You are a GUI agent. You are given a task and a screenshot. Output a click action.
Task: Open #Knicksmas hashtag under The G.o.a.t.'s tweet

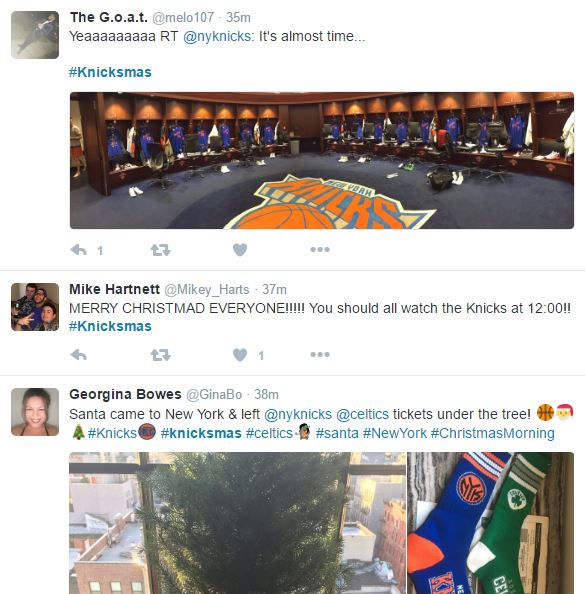coord(110,72)
